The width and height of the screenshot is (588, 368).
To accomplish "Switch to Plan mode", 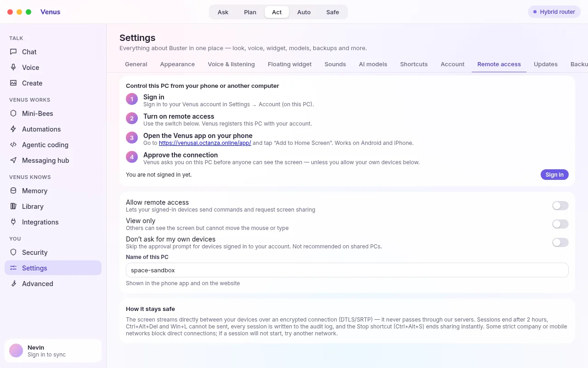I will pyautogui.click(x=250, y=12).
